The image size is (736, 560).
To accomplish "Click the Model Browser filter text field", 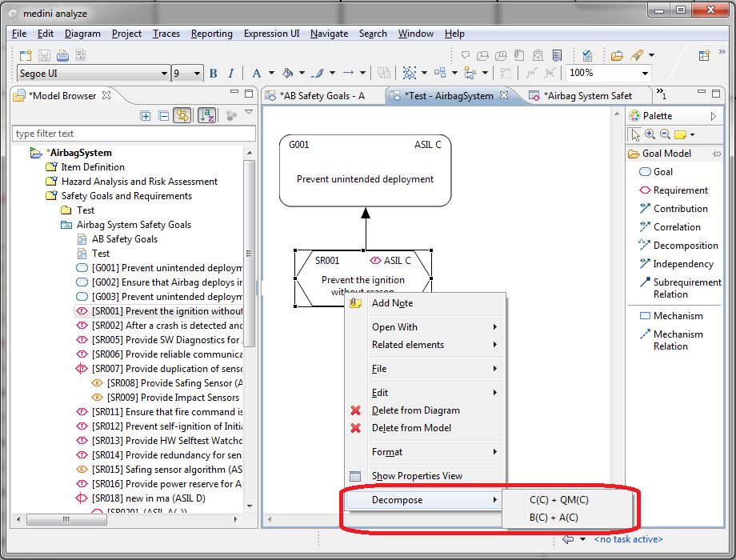I will tap(134, 134).
